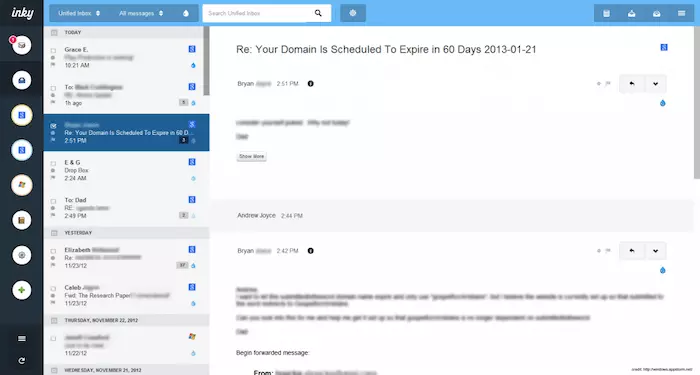Toggle the relevance drop filter in toolbar

point(186,13)
